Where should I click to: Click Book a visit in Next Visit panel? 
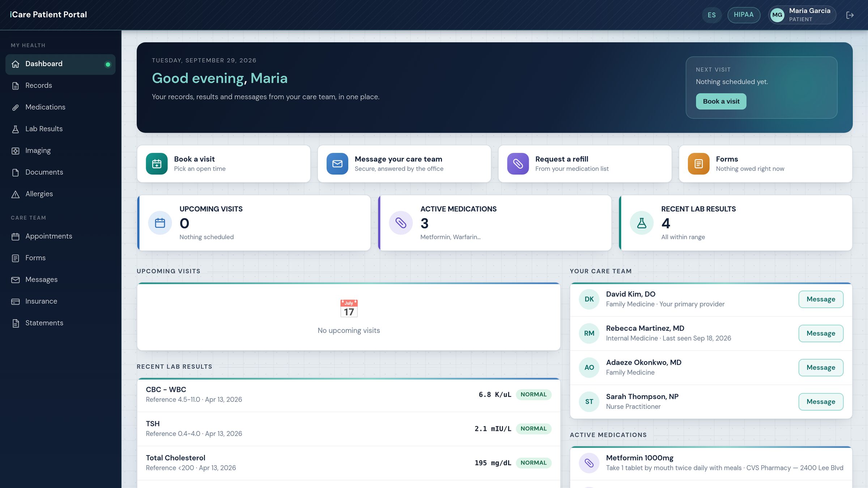pyautogui.click(x=721, y=102)
